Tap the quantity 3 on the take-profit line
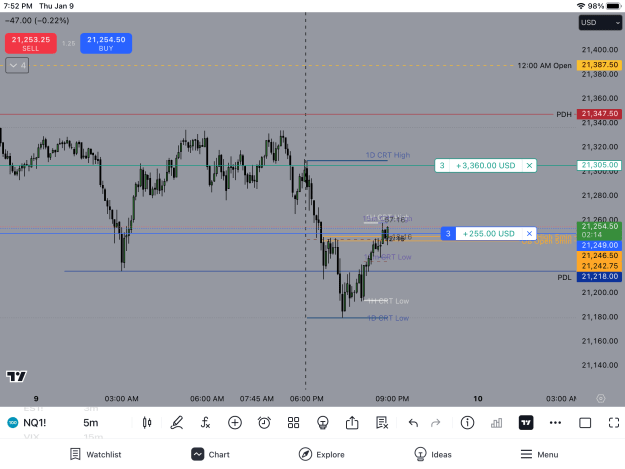This screenshot has width=625, height=469. pyautogui.click(x=442, y=165)
